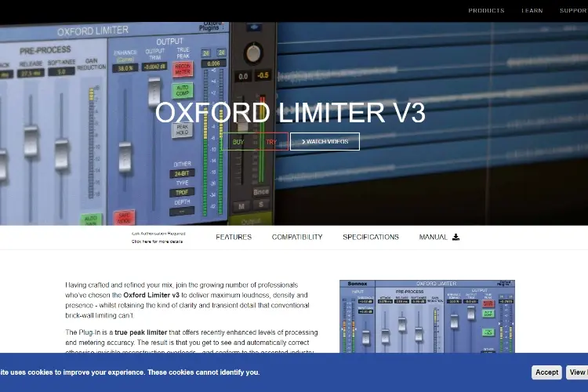Viewport: 588px width, 392px height.
Task: Select the bold 'Oxford Limiter v3' text
Action: pos(151,296)
